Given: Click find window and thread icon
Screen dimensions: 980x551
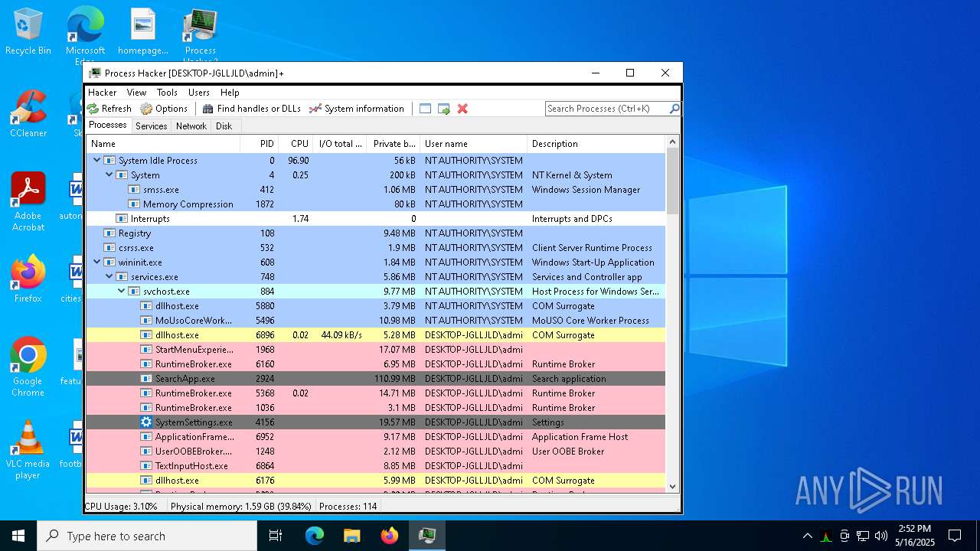Looking at the screenshot, I should pyautogui.click(x=444, y=109).
